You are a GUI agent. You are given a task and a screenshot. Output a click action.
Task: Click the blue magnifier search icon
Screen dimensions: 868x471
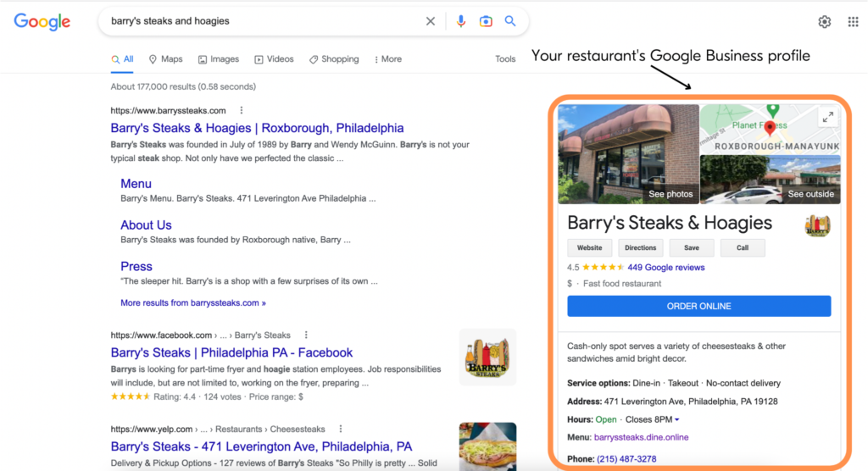pyautogui.click(x=509, y=21)
